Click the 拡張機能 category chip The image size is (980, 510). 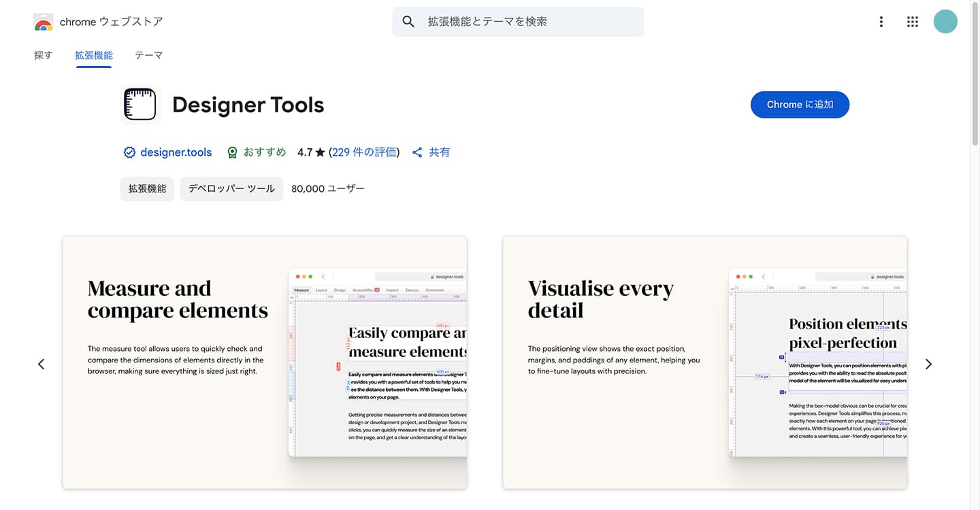(147, 189)
